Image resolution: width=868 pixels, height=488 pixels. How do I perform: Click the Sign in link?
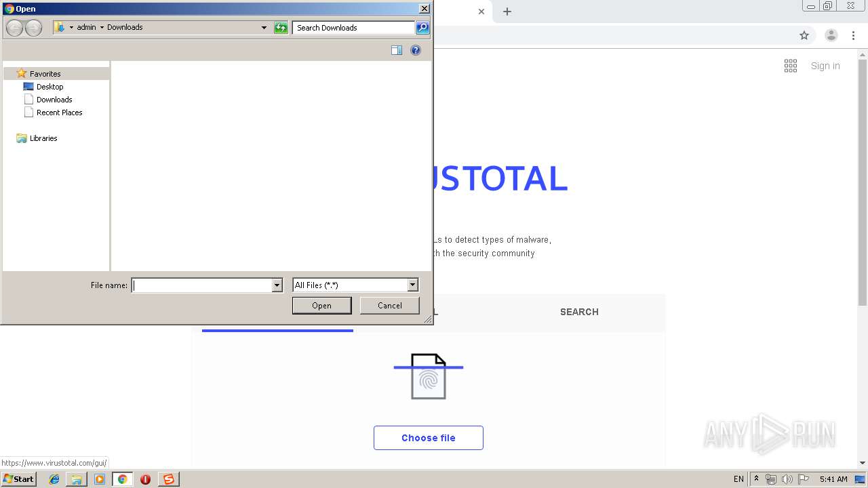[825, 66]
